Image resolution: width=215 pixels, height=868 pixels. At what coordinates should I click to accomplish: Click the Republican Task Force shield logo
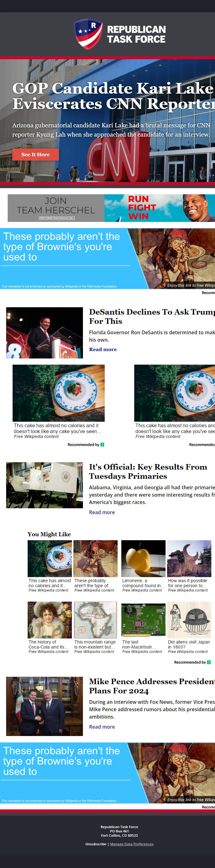[x=88, y=34]
